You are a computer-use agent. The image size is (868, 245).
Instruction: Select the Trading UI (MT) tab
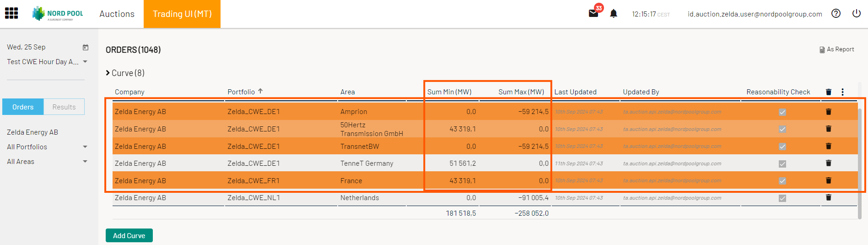click(x=182, y=14)
